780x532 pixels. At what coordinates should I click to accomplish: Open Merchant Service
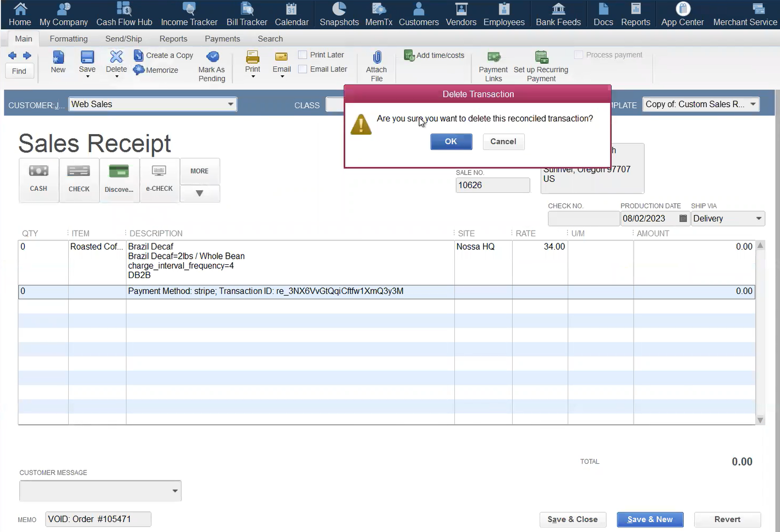[x=745, y=14]
